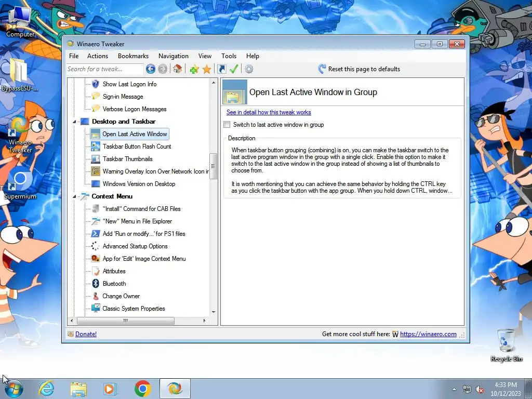Click the Change Owner person icon
Viewport: 532px width, 399px height.
[x=96, y=296]
